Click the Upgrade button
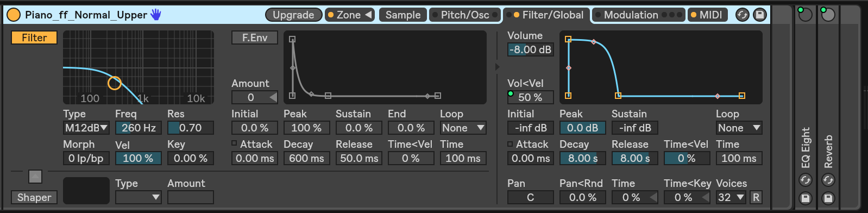 pyautogui.click(x=293, y=15)
